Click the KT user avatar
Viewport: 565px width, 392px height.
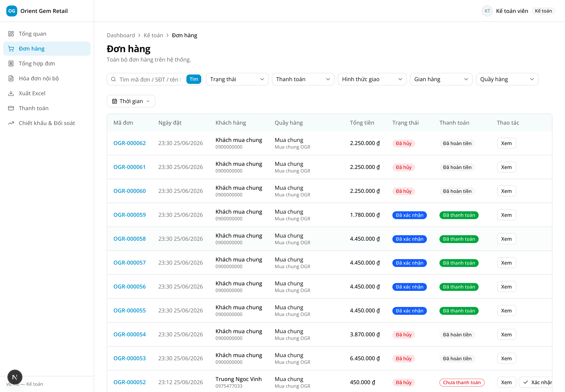click(x=487, y=11)
